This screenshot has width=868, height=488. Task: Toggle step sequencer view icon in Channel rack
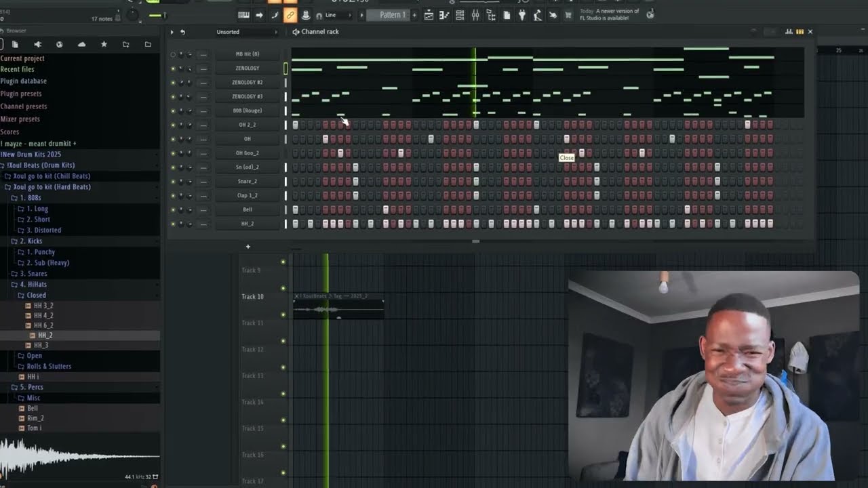tap(800, 32)
